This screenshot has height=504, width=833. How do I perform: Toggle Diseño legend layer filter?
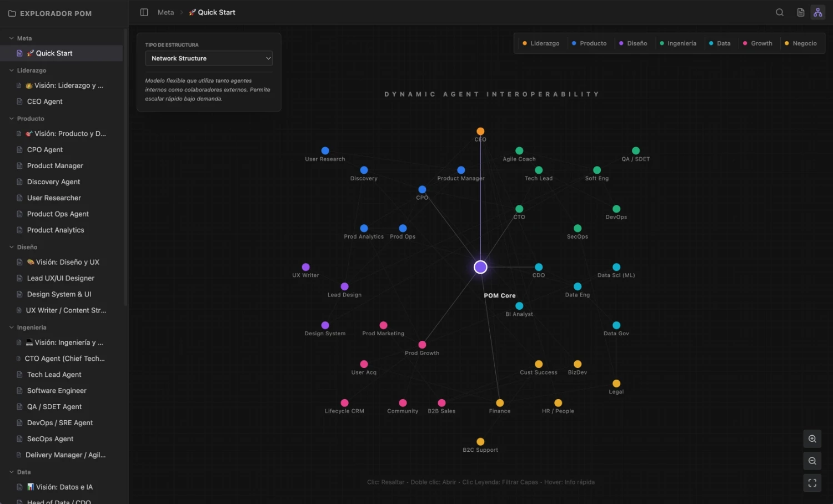point(633,43)
